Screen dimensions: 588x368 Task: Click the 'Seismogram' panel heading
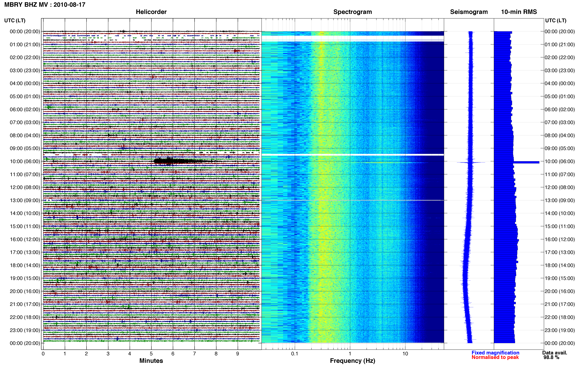click(x=469, y=12)
